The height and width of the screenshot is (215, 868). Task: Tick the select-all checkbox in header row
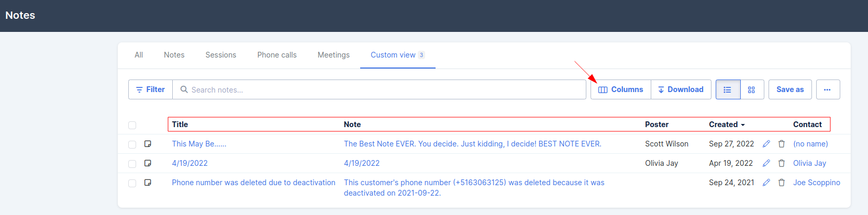tap(132, 125)
